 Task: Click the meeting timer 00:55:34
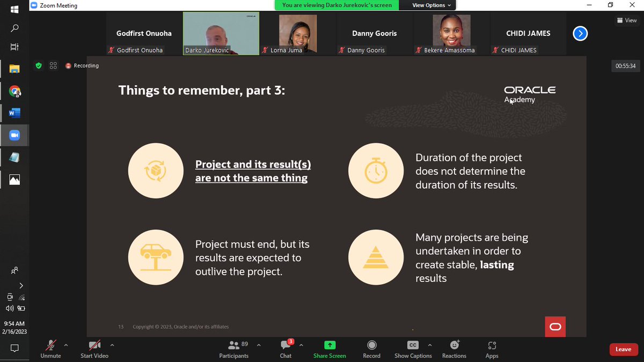(626, 66)
